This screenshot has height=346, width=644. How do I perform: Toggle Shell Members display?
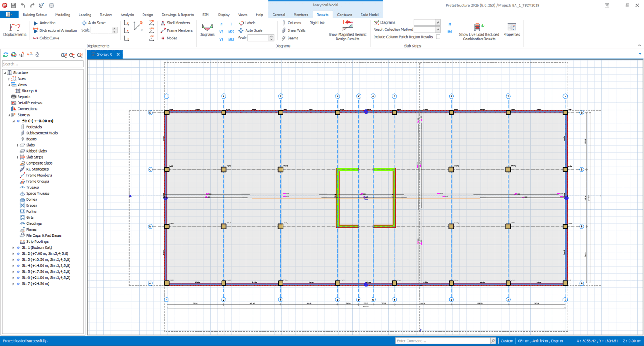pos(176,23)
